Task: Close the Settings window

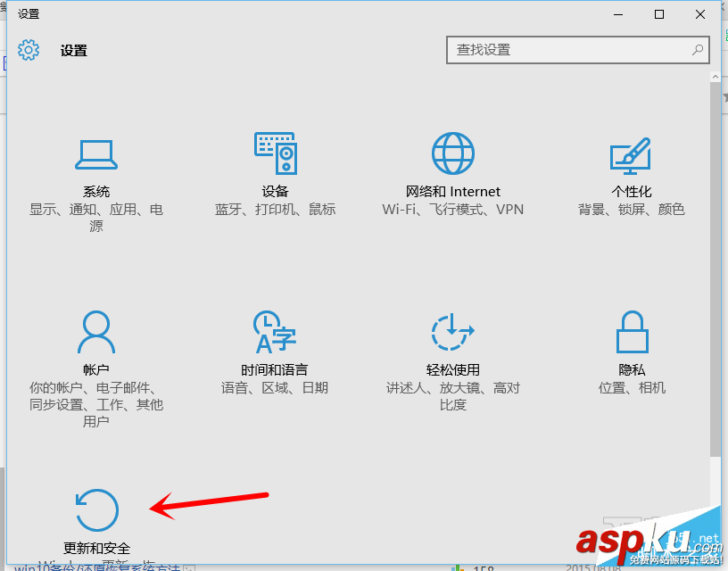Action: click(700, 14)
